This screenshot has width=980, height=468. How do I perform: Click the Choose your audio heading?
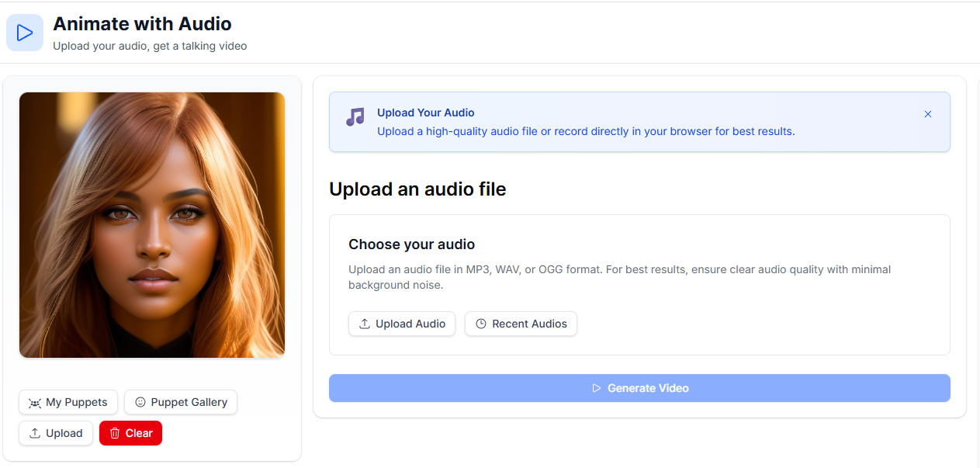(x=411, y=244)
